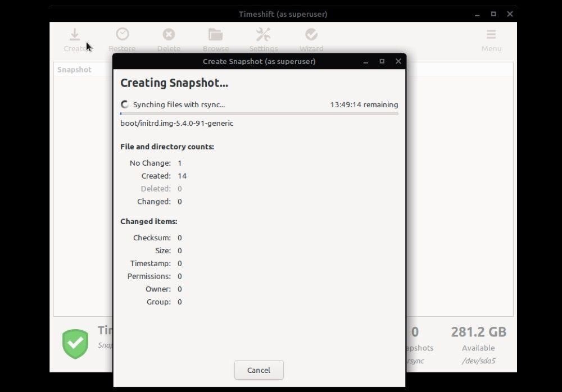Launch the Wizard checkmark icon
The width and height of the screenshot is (562, 392).
pos(311,35)
